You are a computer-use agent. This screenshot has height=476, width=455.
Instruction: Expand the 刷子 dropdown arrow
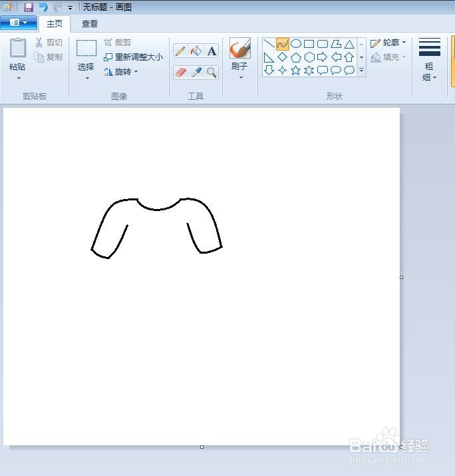click(241, 78)
